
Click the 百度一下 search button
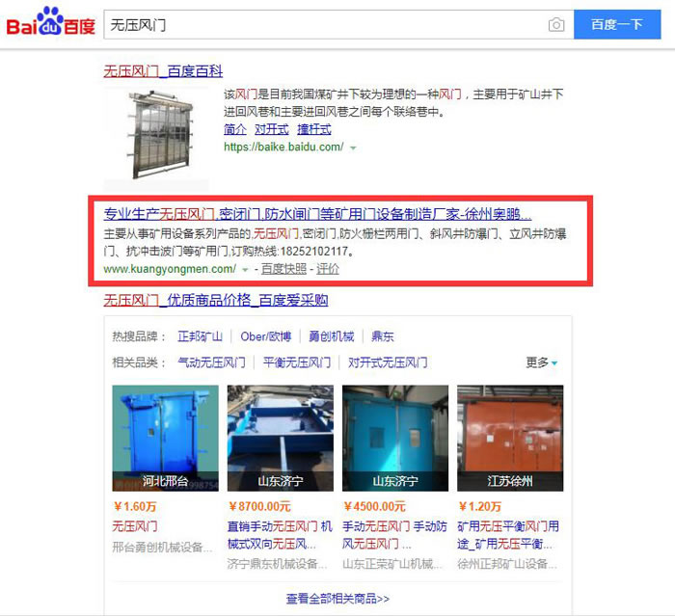point(617,24)
